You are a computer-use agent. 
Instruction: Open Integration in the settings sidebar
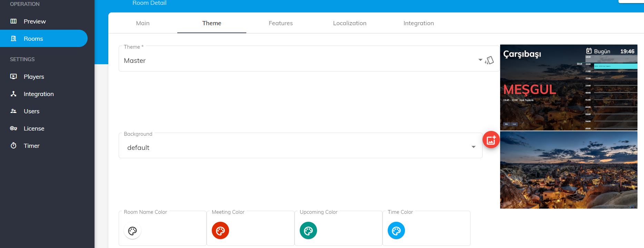[x=38, y=94]
